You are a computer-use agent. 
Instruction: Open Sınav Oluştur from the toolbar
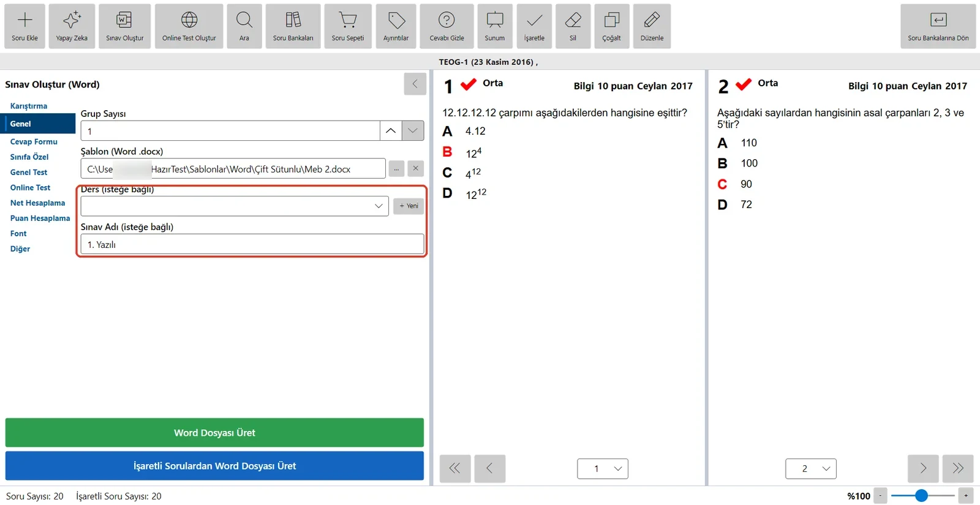pos(124,26)
